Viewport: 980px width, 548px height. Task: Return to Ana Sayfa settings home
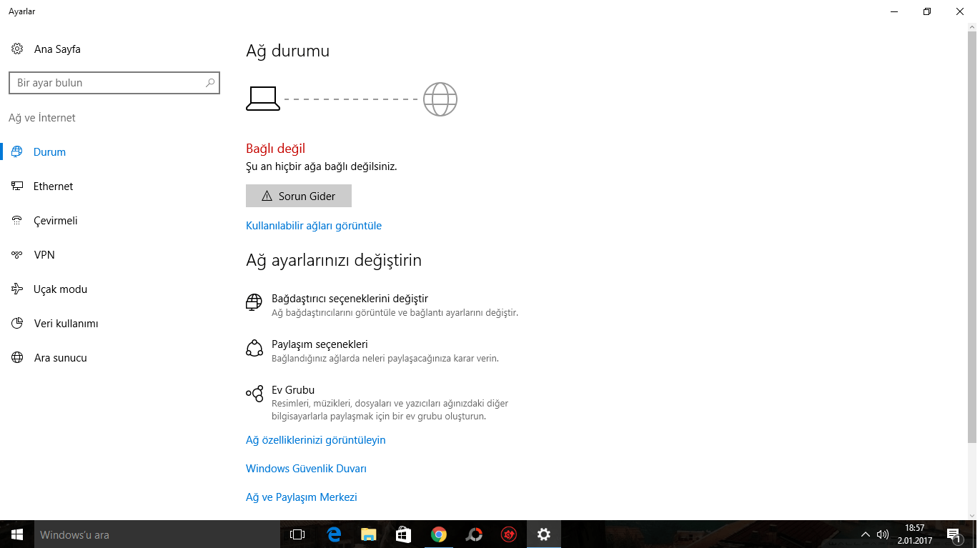56,49
